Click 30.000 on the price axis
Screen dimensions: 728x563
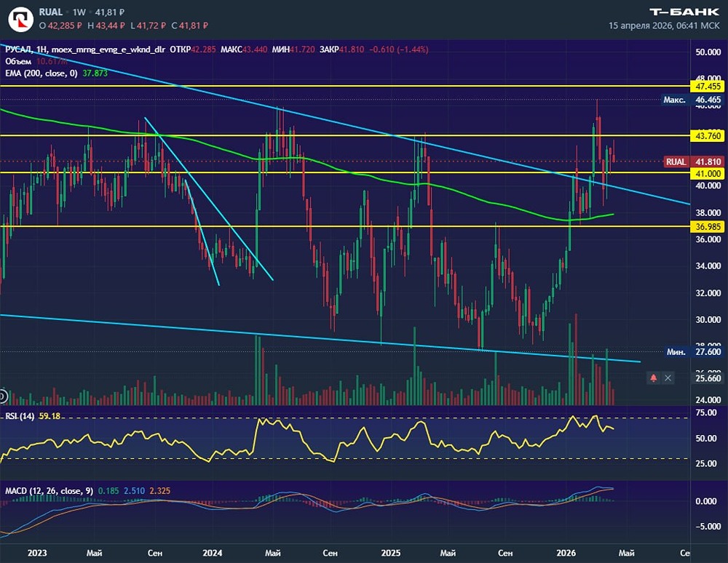click(708, 319)
